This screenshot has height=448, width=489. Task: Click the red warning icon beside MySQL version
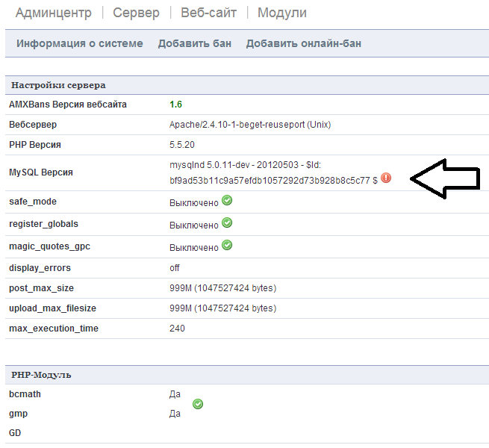click(x=386, y=178)
